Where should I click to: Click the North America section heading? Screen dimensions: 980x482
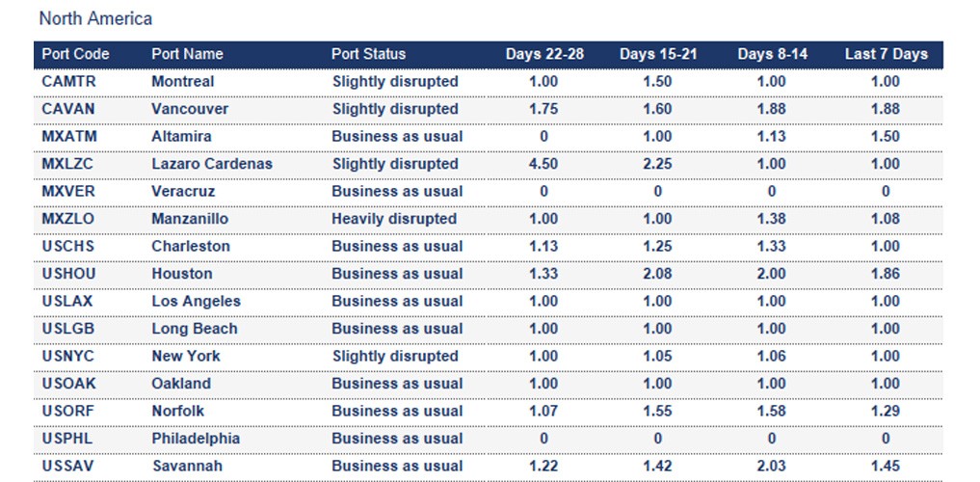(x=95, y=18)
